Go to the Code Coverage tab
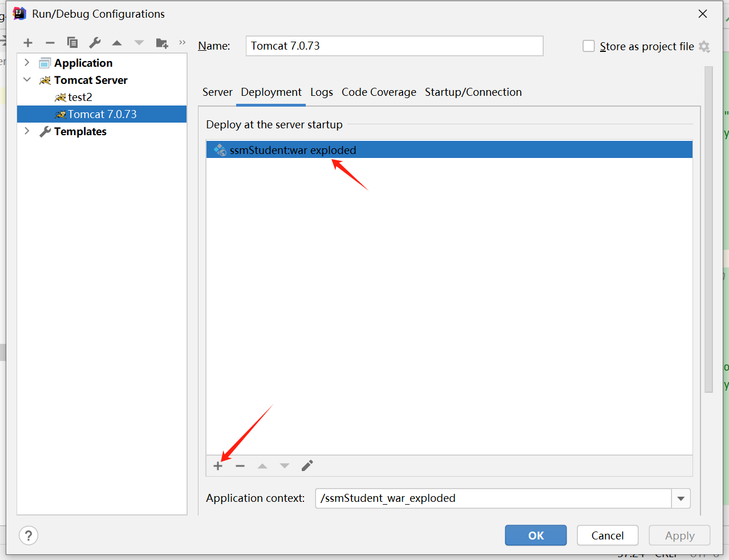Image resolution: width=729 pixels, height=560 pixels. [379, 92]
